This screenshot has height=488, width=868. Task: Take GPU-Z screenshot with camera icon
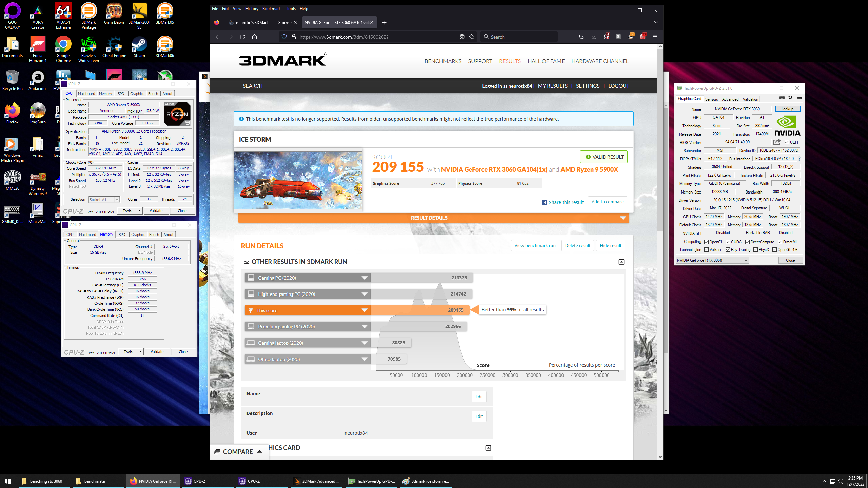(782, 98)
